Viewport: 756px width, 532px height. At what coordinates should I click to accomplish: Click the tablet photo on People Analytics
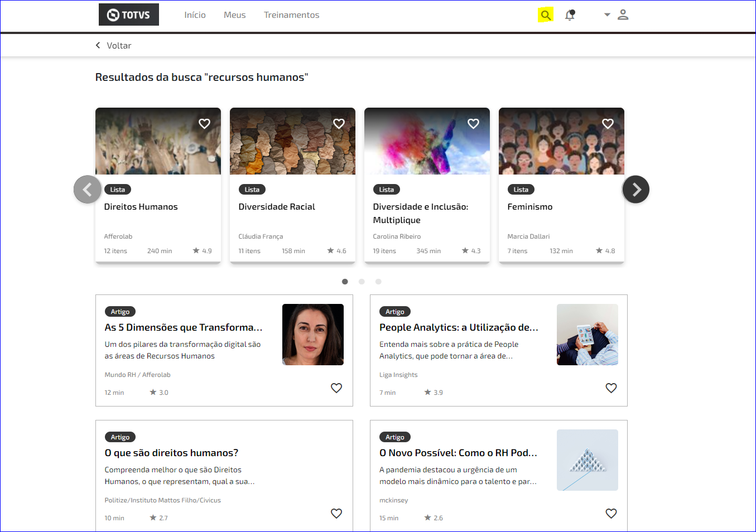588,335
